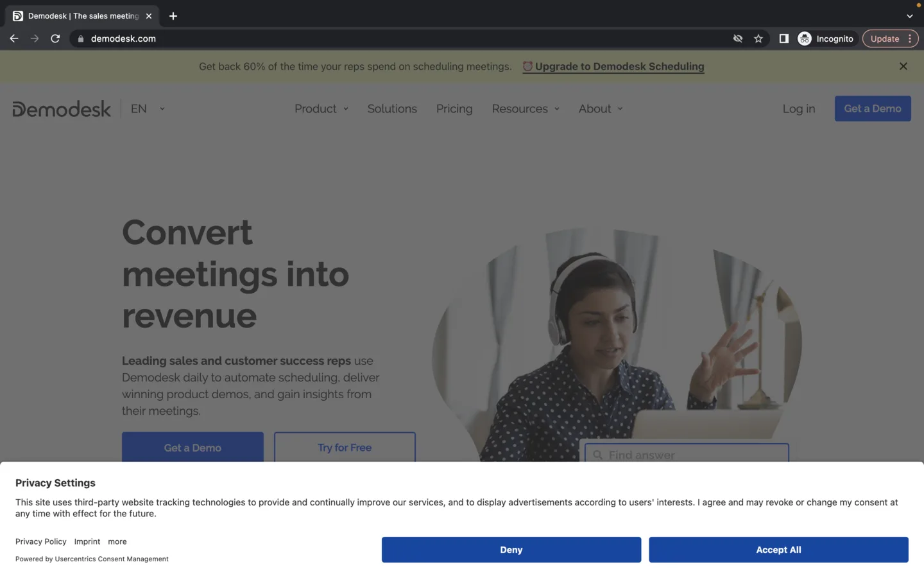Image resolution: width=924 pixels, height=578 pixels.
Task: Click the Demodesk logo
Action: (x=62, y=109)
